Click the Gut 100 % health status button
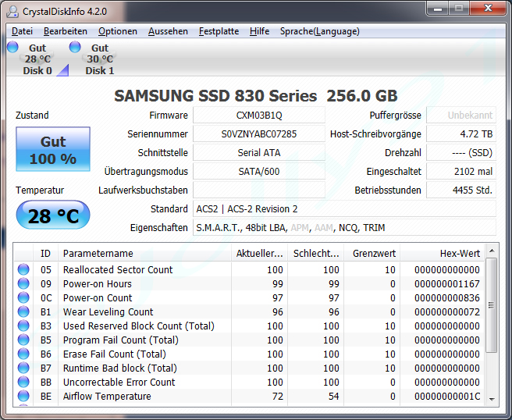Screen dimensions: 512x420 click(53, 149)
